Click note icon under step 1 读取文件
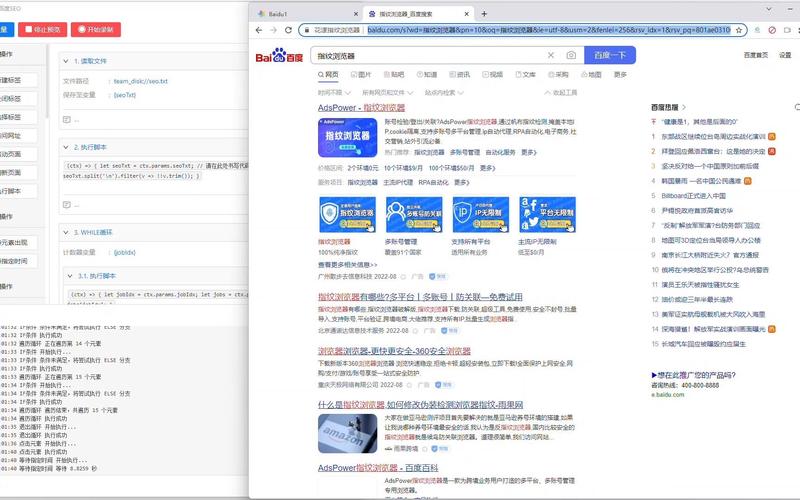The image size is (800, 500). [67, 120]
